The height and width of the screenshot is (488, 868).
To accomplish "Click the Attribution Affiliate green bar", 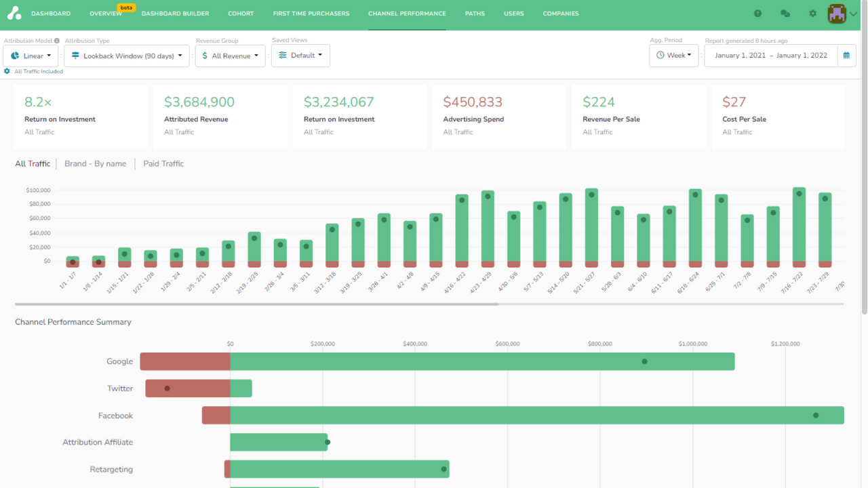I will (x=279, y=442).
